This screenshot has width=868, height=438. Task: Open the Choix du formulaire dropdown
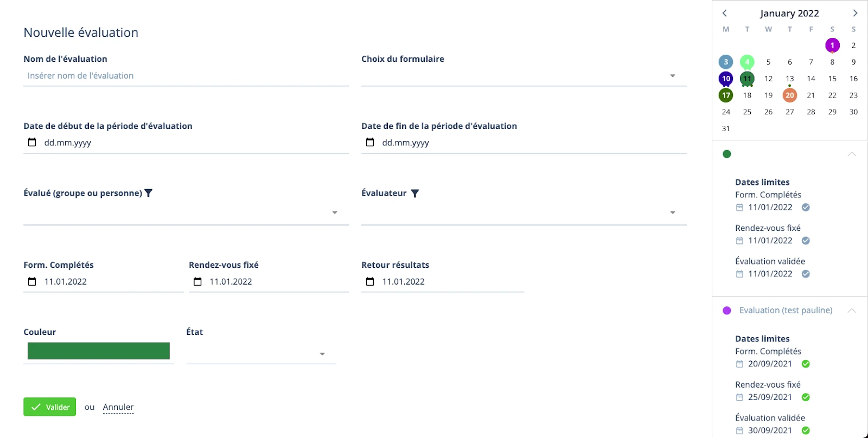[x=673, y=76]
